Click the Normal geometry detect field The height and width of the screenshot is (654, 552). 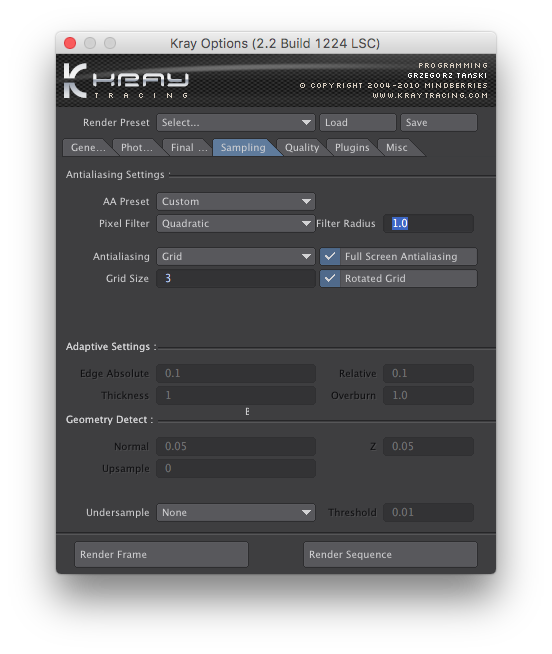[x=236, y=446]
